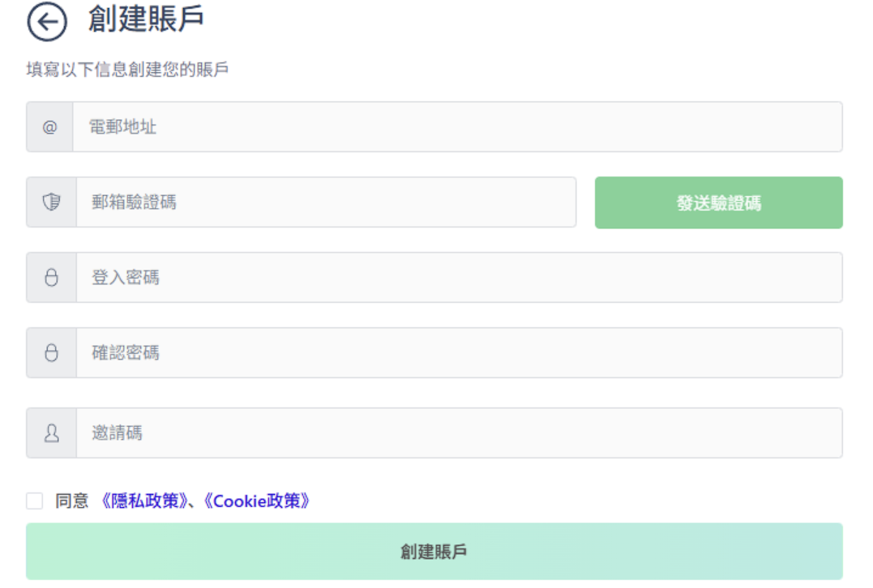Click the person icon beside 邀請碼
The height and width of the screenshot is (588, 873).
(x=52, y=433)
